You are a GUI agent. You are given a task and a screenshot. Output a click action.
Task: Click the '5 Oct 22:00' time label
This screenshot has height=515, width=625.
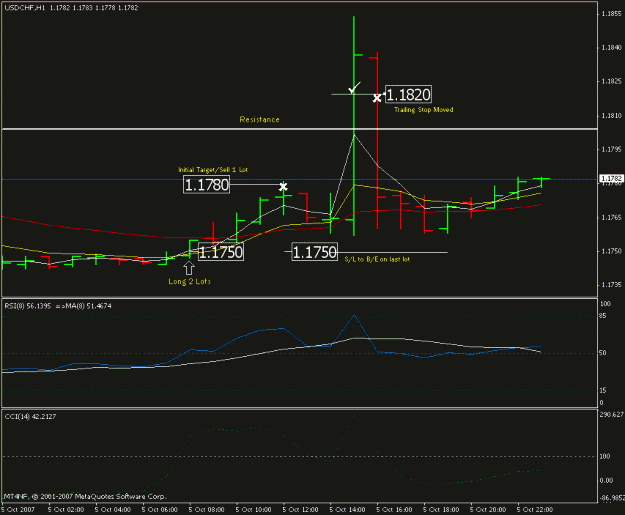pos(535,510)
